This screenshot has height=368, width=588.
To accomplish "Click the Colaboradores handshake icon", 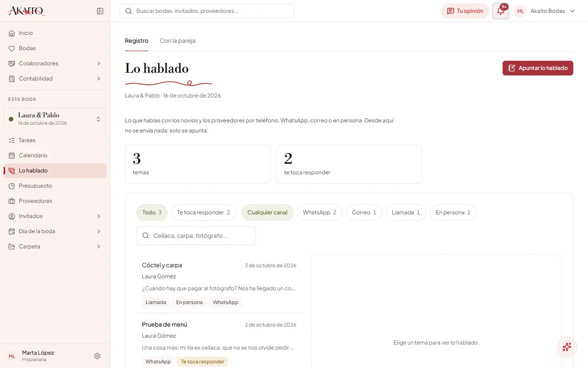I will [12, 63].
